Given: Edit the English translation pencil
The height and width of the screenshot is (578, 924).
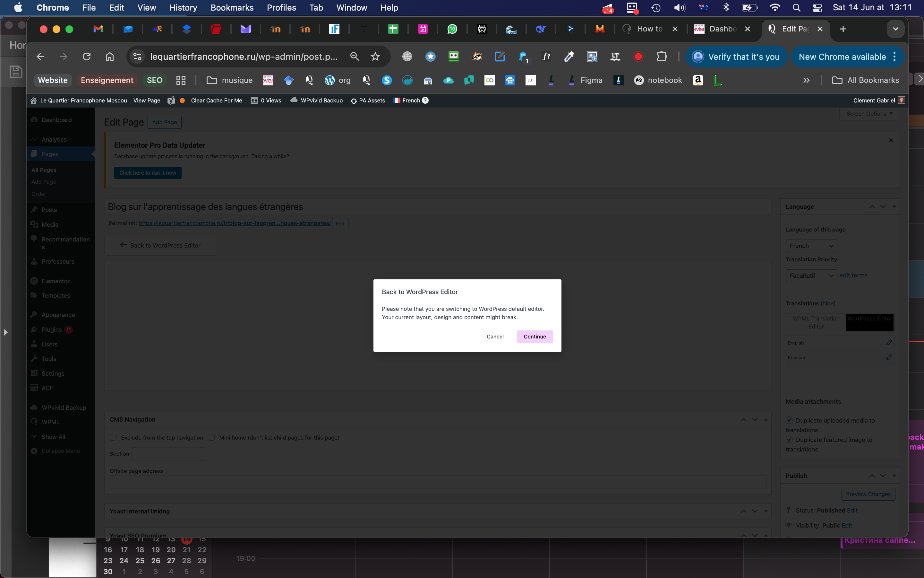Looking at the screenshot, I should tap(889, 343).
